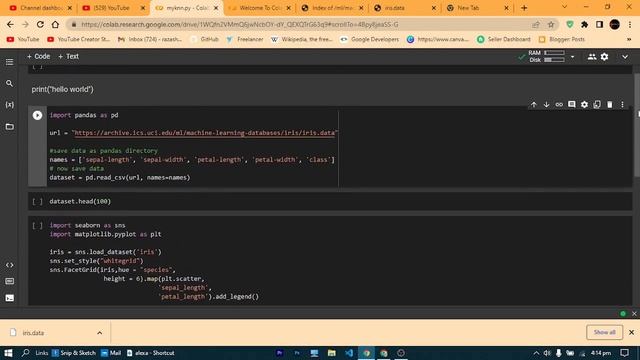Screen dimensions: 640x360
Task: Go to browser home page
Action: click(55, 24)
